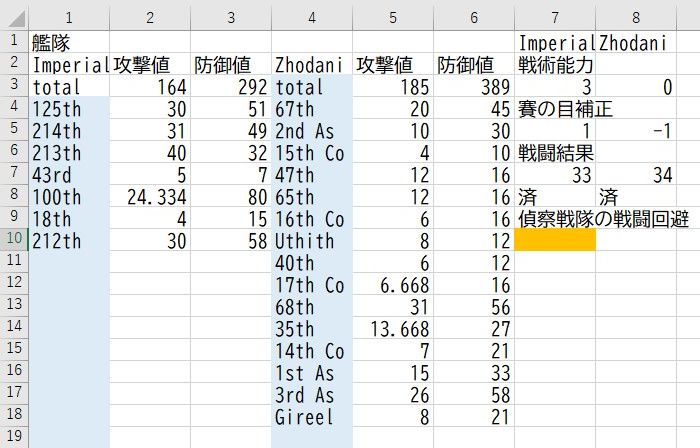Click the 13.668 attack value cell

[x=393, y=328]
